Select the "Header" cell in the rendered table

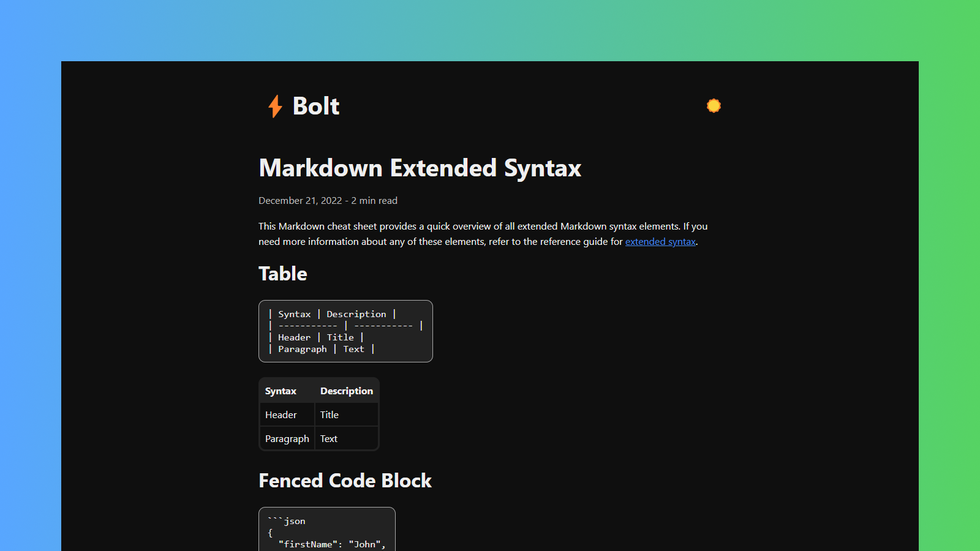point(281,415)
